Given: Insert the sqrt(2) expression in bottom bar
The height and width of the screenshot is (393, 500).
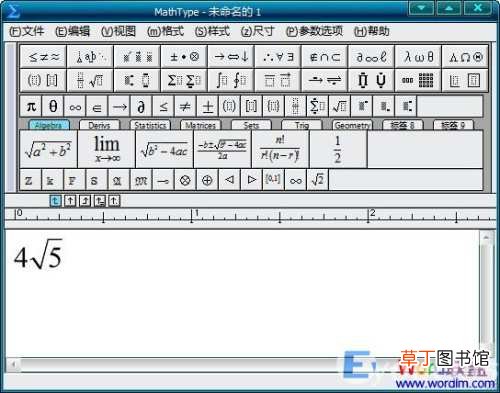Looking at the screenshot, I should pos(317,180).
